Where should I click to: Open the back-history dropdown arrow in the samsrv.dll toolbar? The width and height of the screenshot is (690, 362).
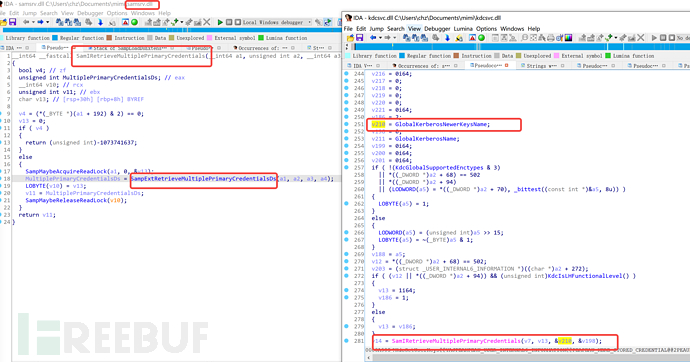point(33,22)
